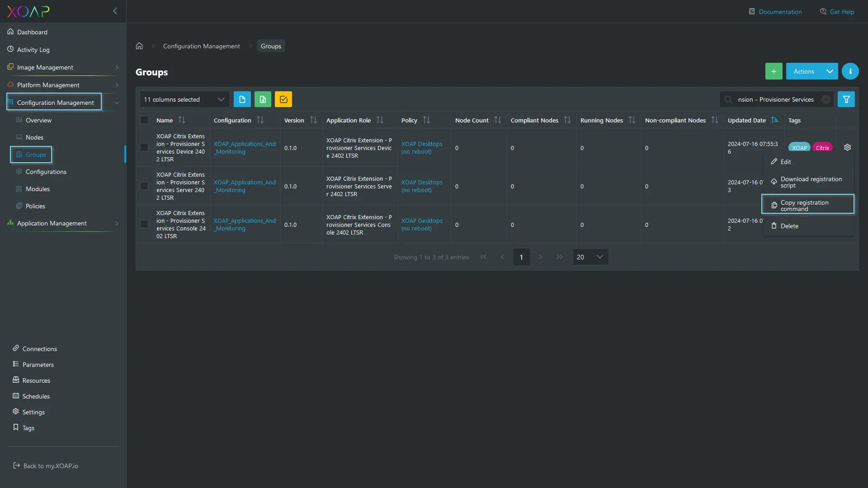Expand the Platform Management menu
Viewport: 868px width, 488px height.
(63, 85)
